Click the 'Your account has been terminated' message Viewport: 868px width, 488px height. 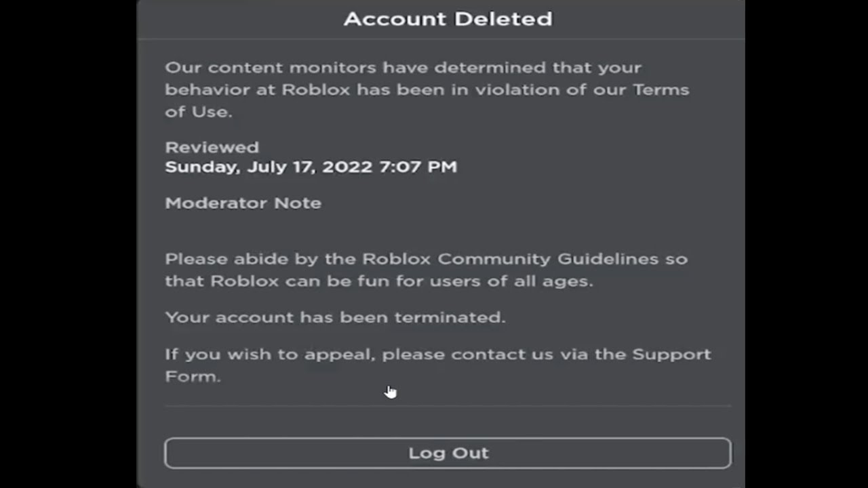(x=335, y=317)
